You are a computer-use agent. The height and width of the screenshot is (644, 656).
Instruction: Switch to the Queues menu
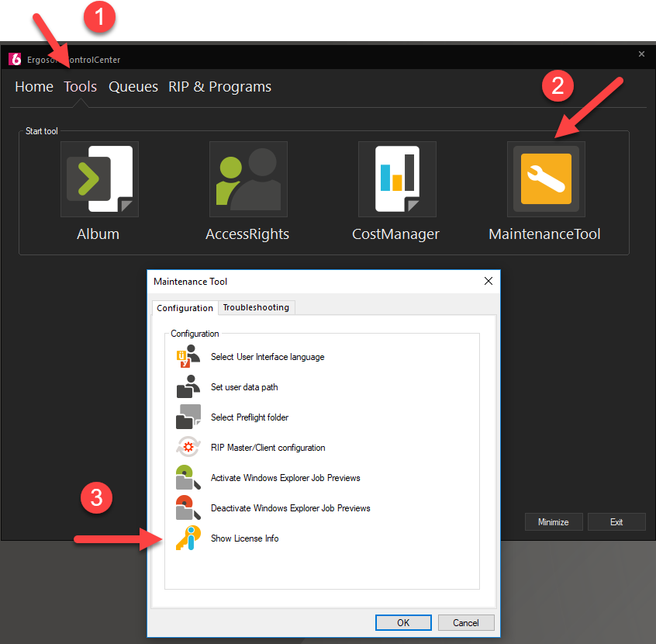(133, 87)
